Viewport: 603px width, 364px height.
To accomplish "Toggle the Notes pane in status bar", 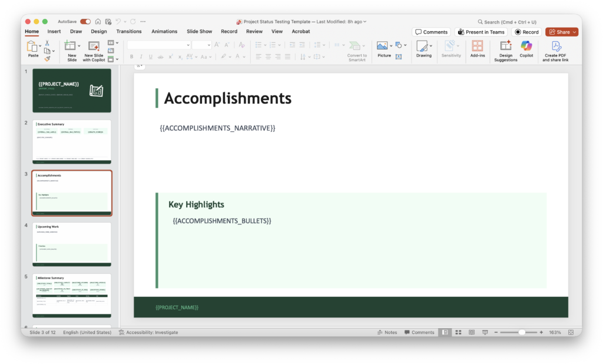I will coord(387,332).
